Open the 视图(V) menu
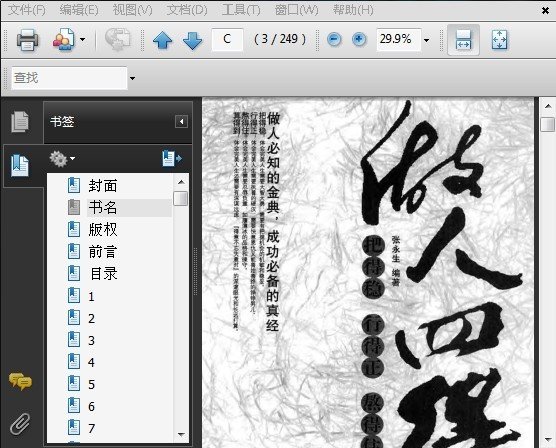The width and height of the screenshot is (556, 448). (132, 10)
